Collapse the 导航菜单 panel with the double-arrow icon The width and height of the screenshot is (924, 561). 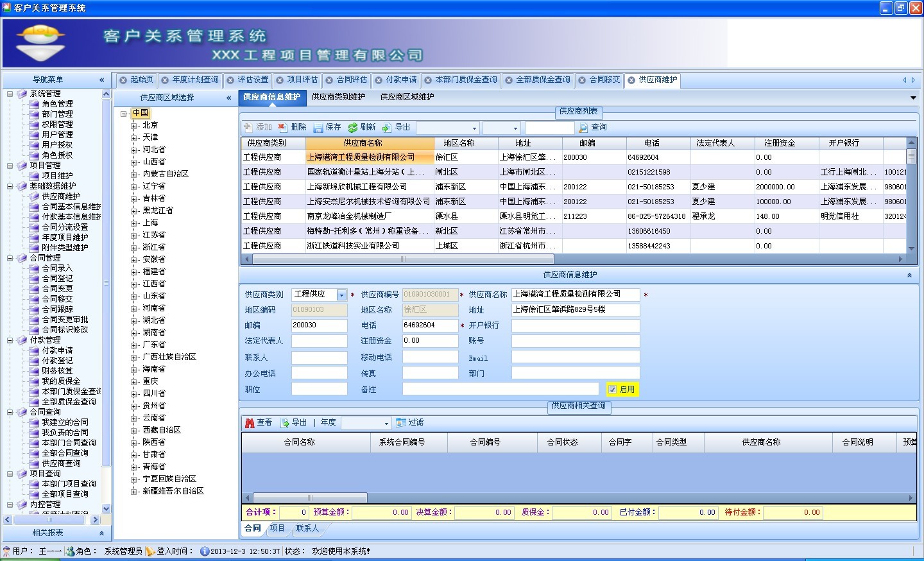[101, 80]
